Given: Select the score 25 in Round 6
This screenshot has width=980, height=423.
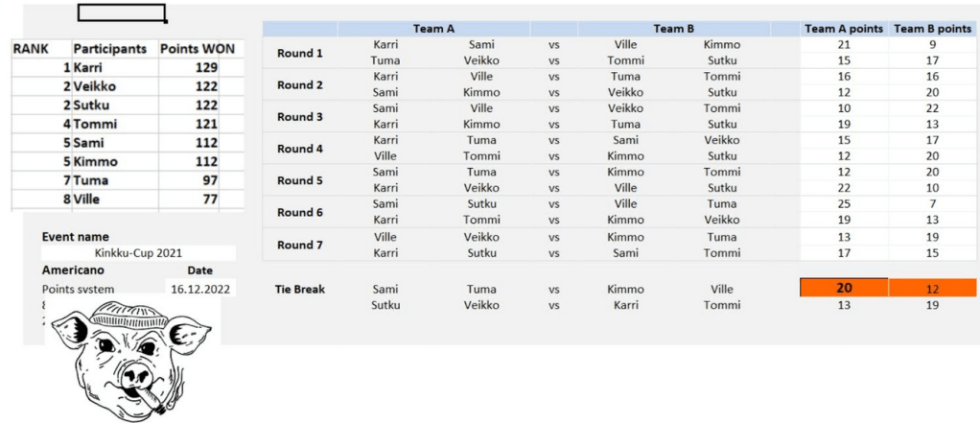Looking at the screenshot, I should pos(844,203).
